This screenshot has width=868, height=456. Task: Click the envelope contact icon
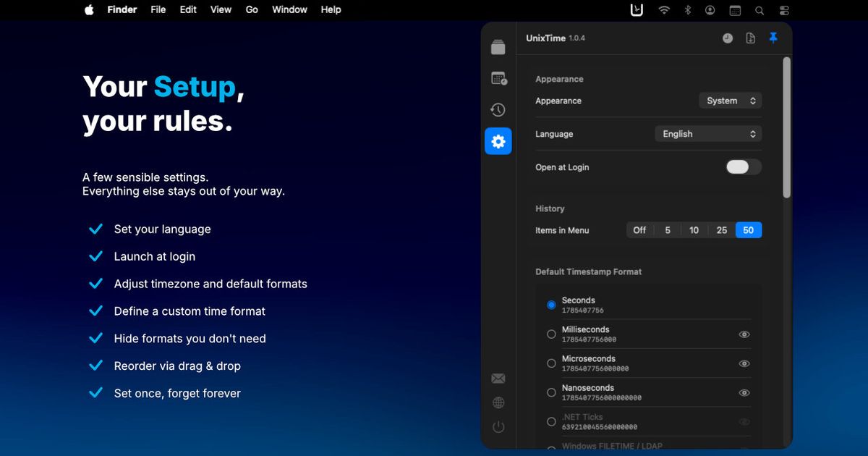point(498,379)
